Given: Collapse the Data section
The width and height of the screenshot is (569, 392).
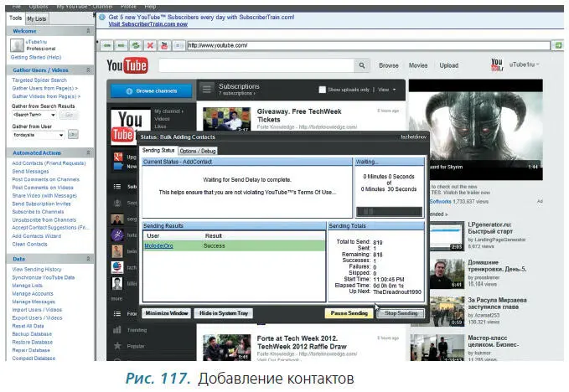Looking at the screenshot, I should (x=88, y=259).
